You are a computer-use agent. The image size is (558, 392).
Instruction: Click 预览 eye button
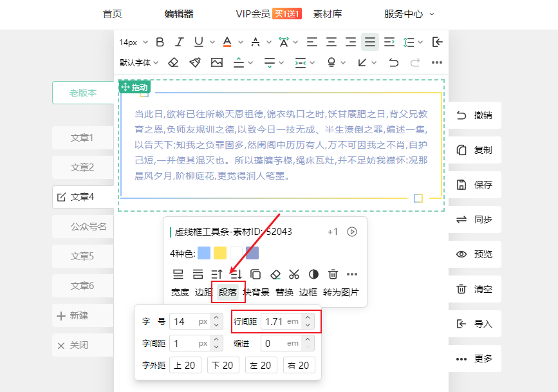pos(475,254)
